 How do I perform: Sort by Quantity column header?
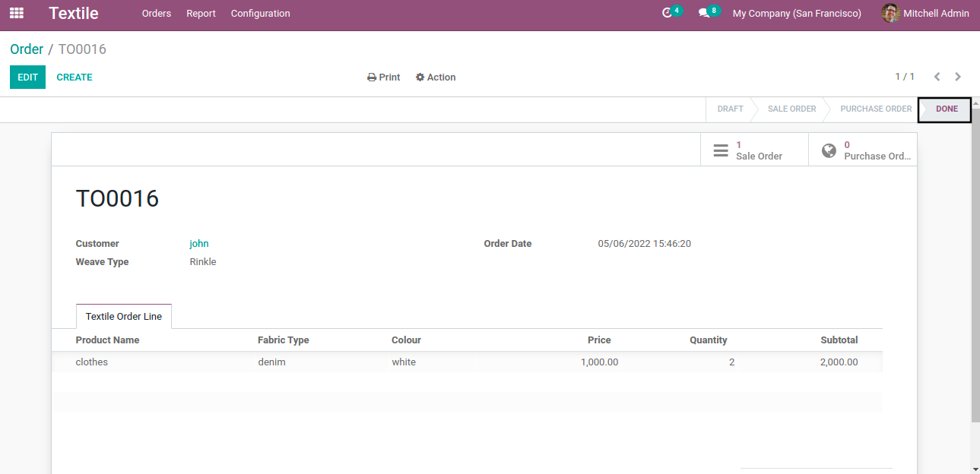coord(709,340)
